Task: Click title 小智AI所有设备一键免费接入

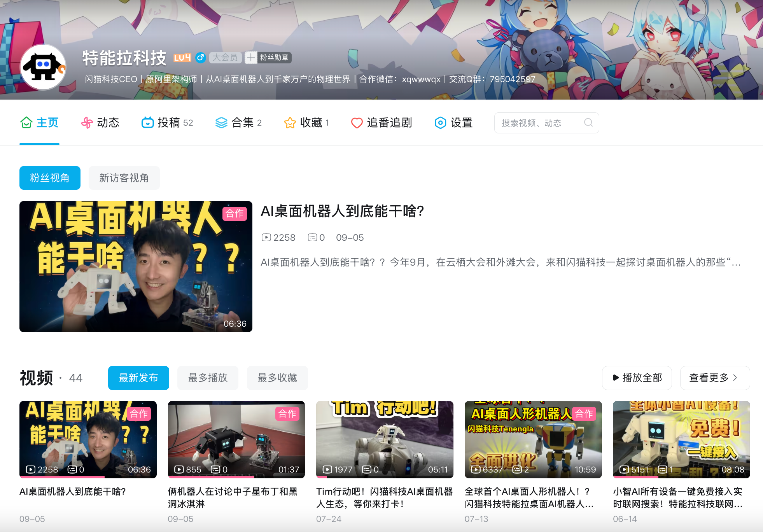Action: 678,498
